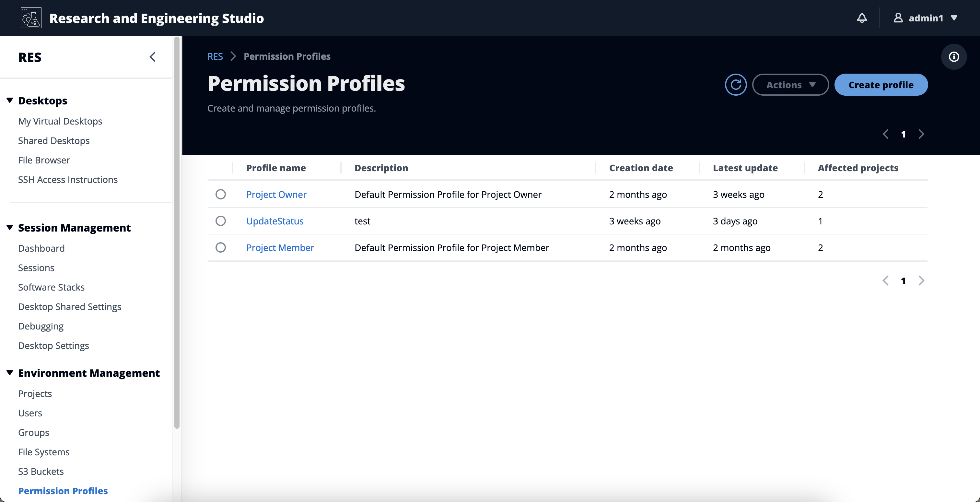Click the Description column header

click(x=381, y=167)
